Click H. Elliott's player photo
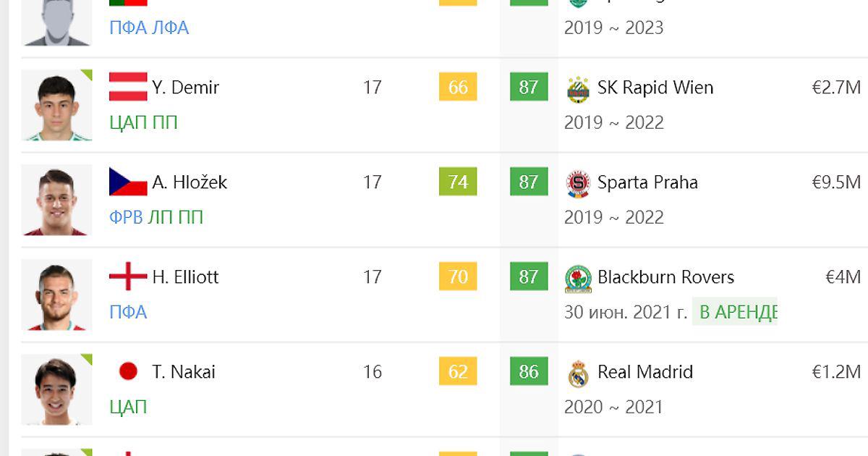The width and height of the screenshot is (868, 456). (x=56, y=295)
